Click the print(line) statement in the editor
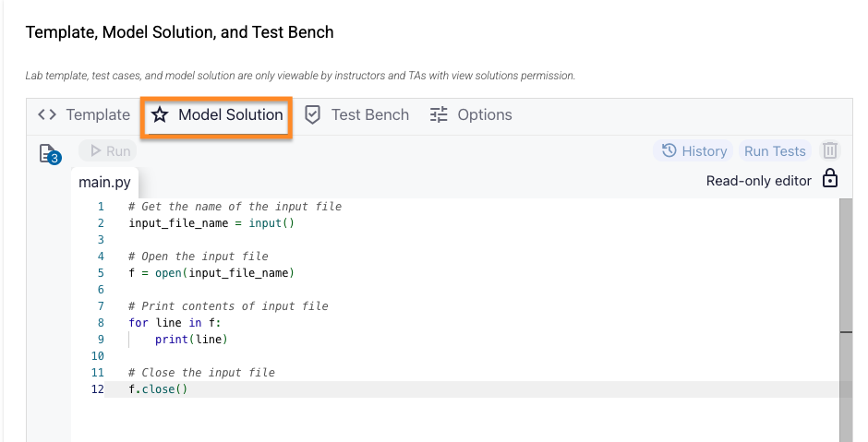868x442 pixels. 190,340
